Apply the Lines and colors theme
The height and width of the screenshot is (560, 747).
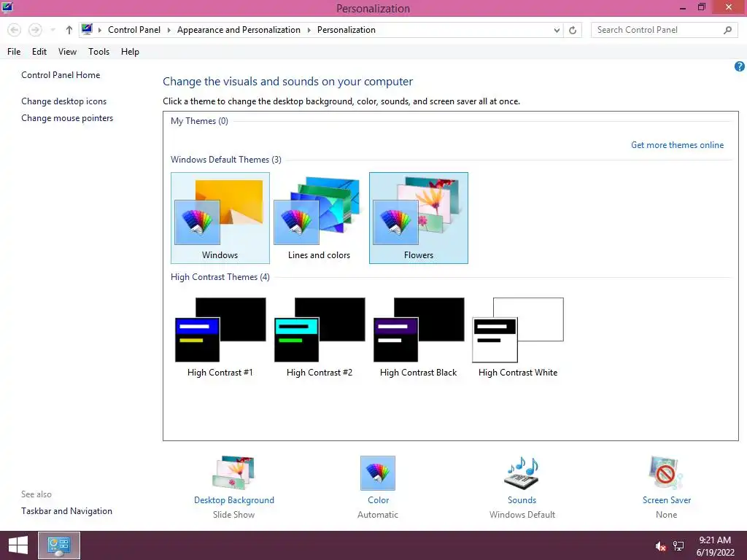320,217
